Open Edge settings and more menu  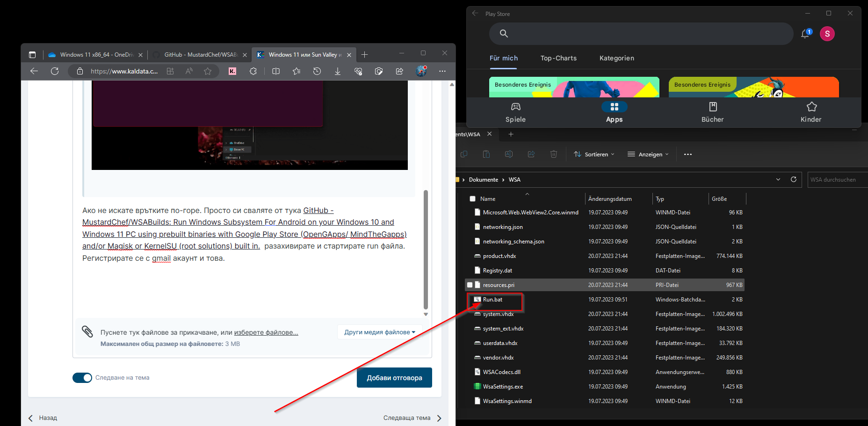coord(442,71)
